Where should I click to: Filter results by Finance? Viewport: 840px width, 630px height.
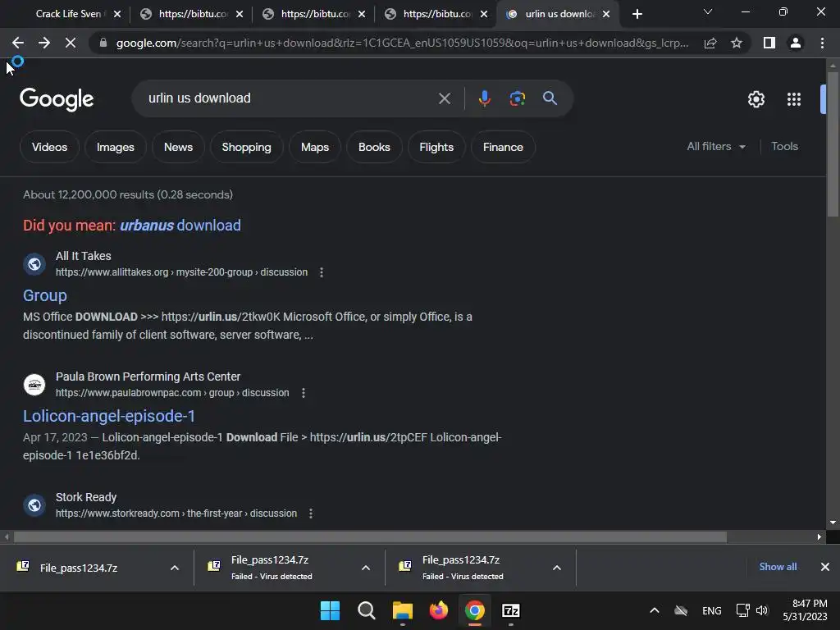click(503, 147)
